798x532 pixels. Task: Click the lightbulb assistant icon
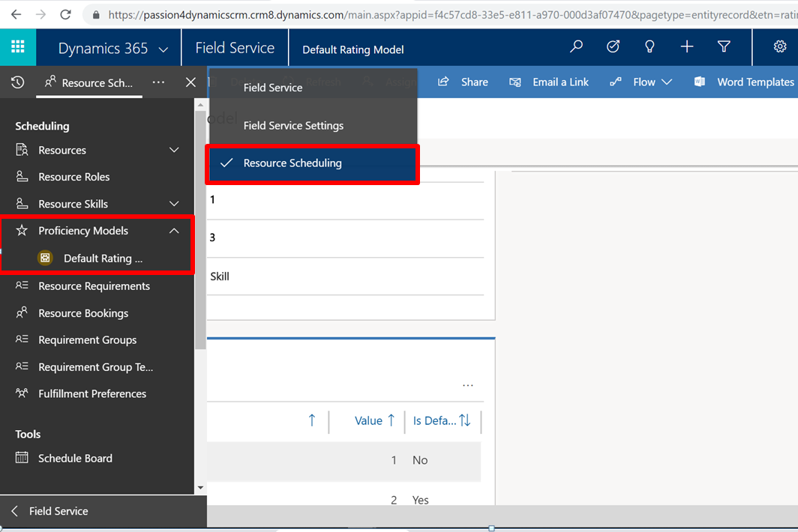pyautogui.click(x=649, y=47)
